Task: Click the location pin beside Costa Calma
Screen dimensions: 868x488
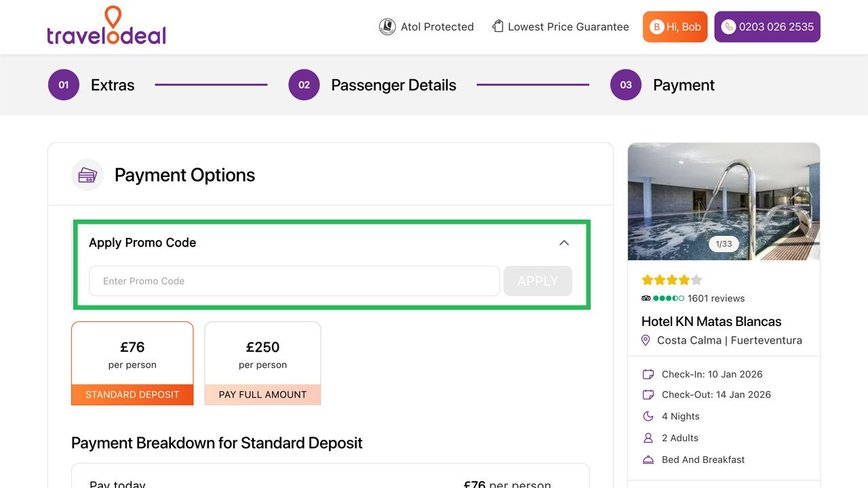Action: (646, 340)
